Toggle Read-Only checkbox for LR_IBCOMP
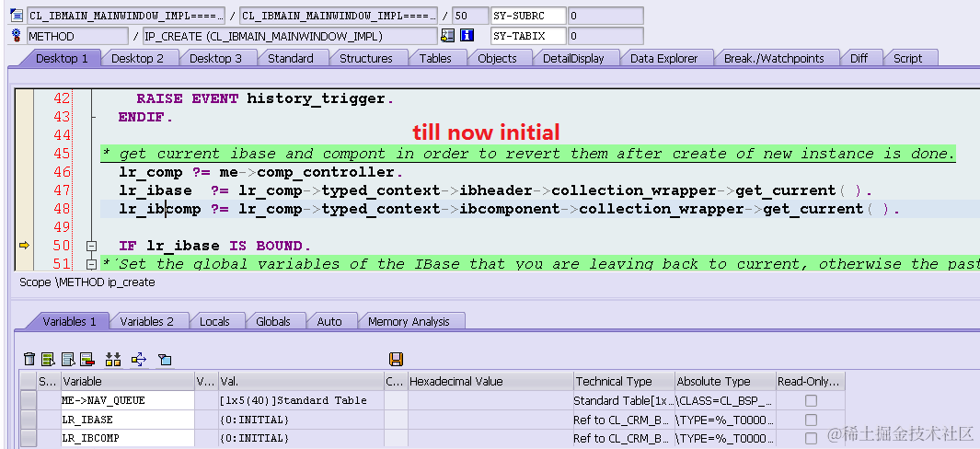The width and height of the screenshot is (980, 449). pyautogui.click(x=811, y=438)
